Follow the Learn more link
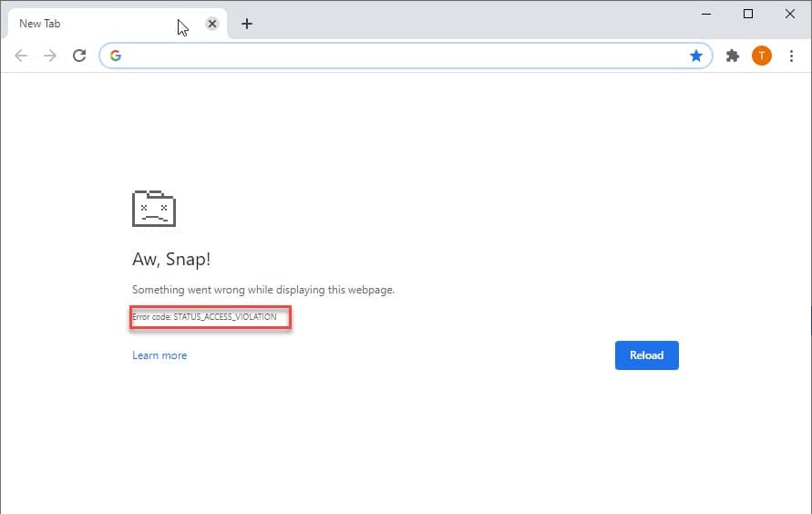This screenshot has width=812, height=514. (x=159, y=355)
